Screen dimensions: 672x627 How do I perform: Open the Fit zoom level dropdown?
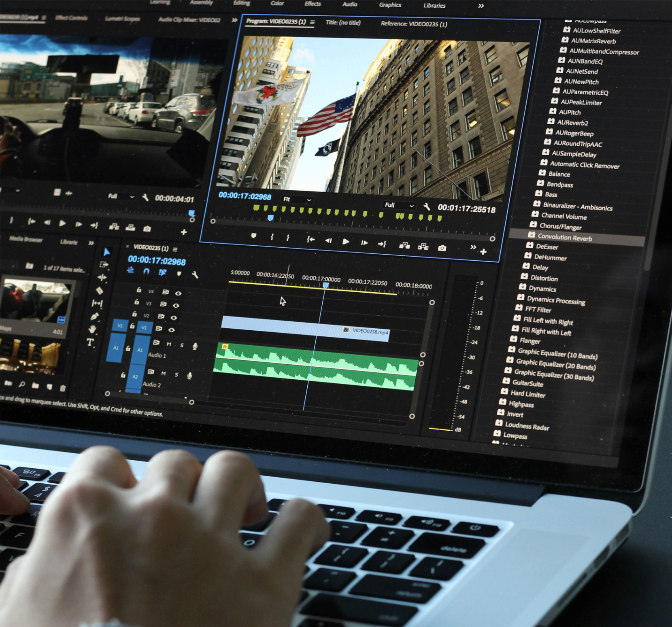click(297, 200)
